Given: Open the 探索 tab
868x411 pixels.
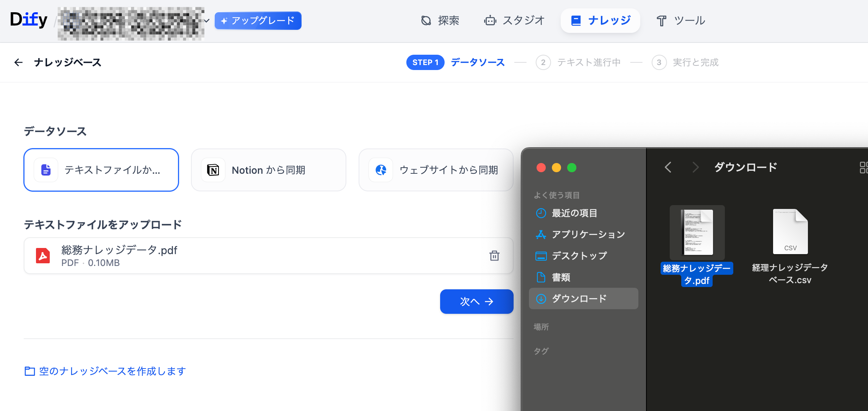Looking at the screenshot, I should 440,21.
